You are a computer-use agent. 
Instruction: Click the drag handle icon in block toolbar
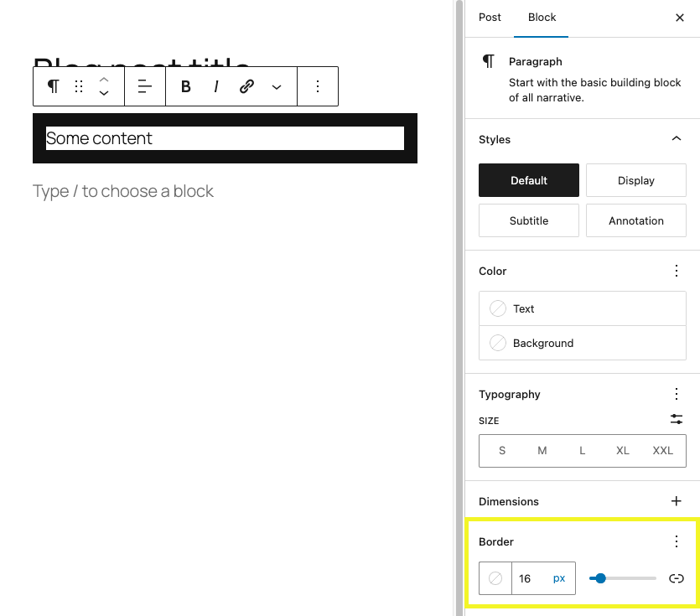coord(79,86)
